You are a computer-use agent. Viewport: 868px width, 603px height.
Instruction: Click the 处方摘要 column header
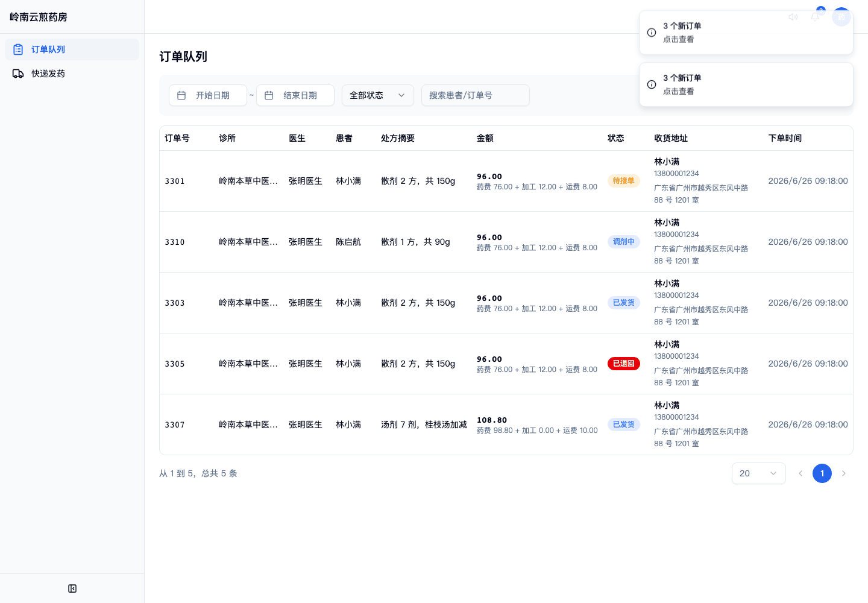coord(398,138)
